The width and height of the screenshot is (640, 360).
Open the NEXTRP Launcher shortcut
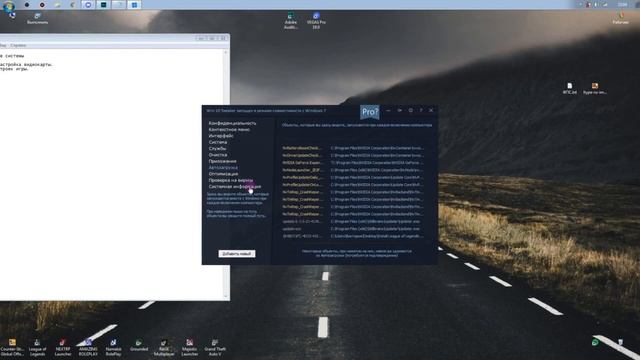62,348
